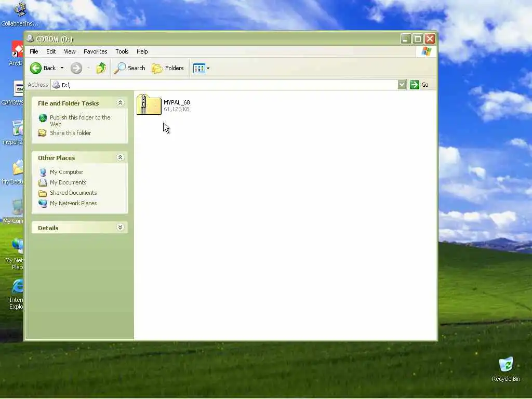The image size is (532, 399).
Task: Click the Publish to Web globe icon
Action: coord(43,118)
